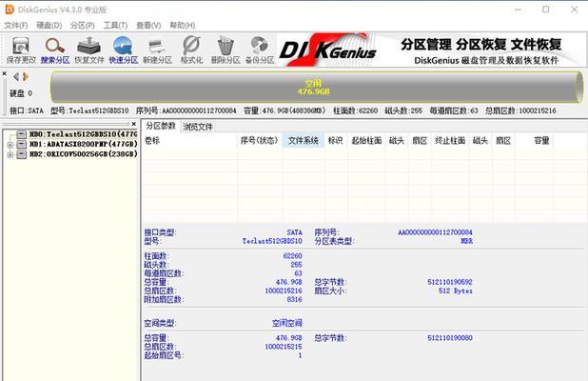Click the cylinders value 62260

pos(292,256)
